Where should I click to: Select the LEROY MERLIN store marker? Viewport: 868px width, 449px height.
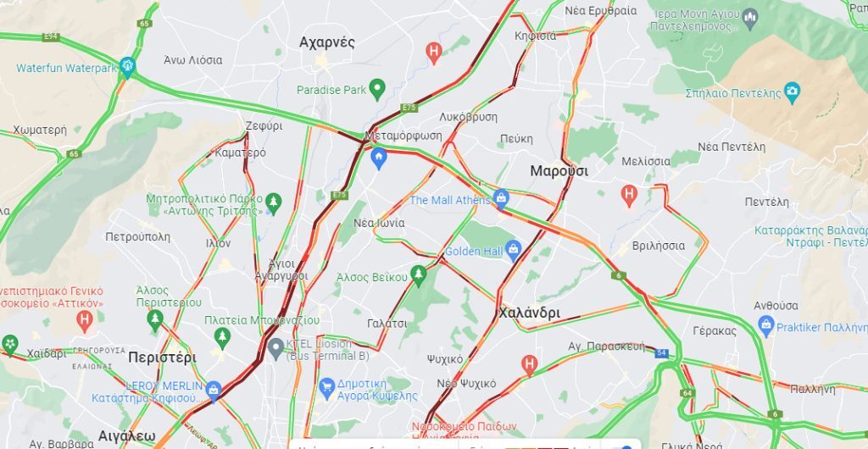213,391
